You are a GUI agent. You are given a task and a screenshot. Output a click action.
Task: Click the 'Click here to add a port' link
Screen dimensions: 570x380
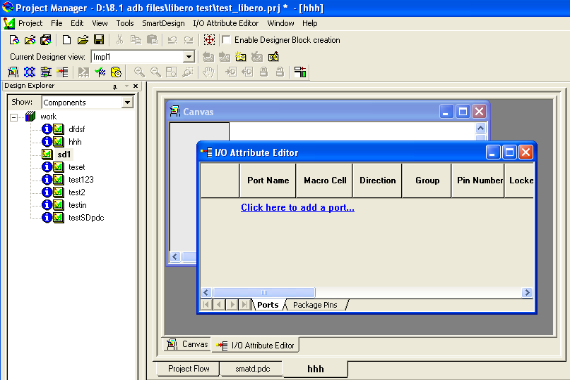click(x=297, y=207)
